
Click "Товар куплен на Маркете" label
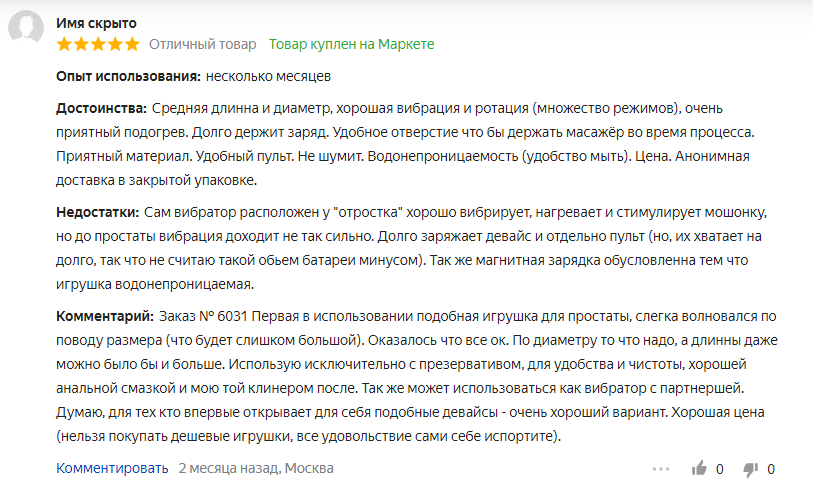tap(351, 45)
